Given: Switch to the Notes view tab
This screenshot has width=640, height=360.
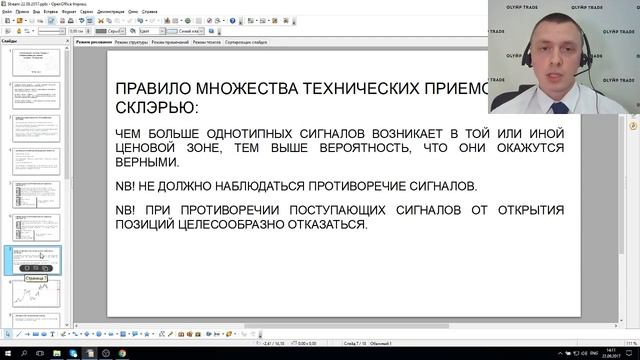Looking at the screenshot, I should (x=170, y=42).
